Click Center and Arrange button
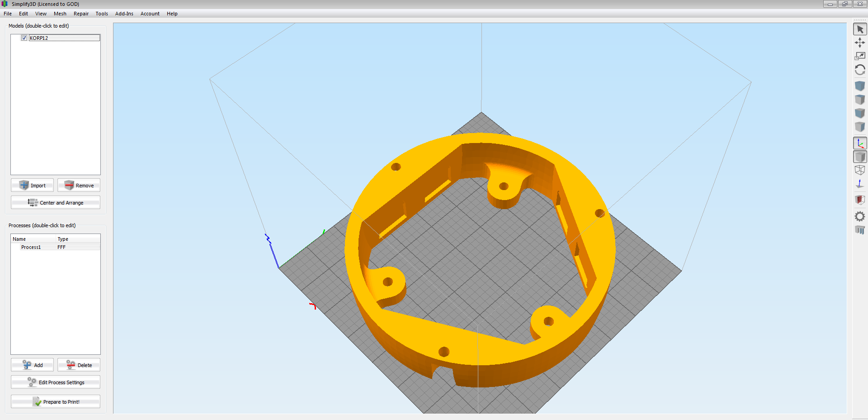This screenshot has width=868, height=420. pos(56,202)
